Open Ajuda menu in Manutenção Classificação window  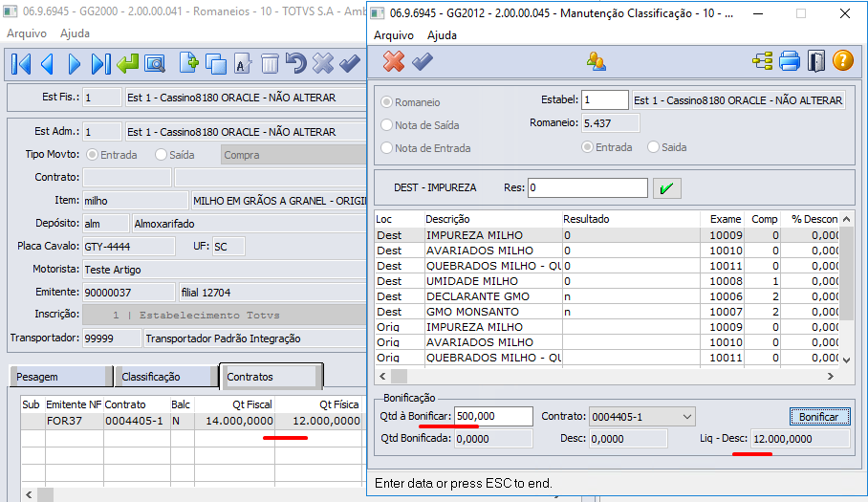pyautogui.click(x=442, y=35)
